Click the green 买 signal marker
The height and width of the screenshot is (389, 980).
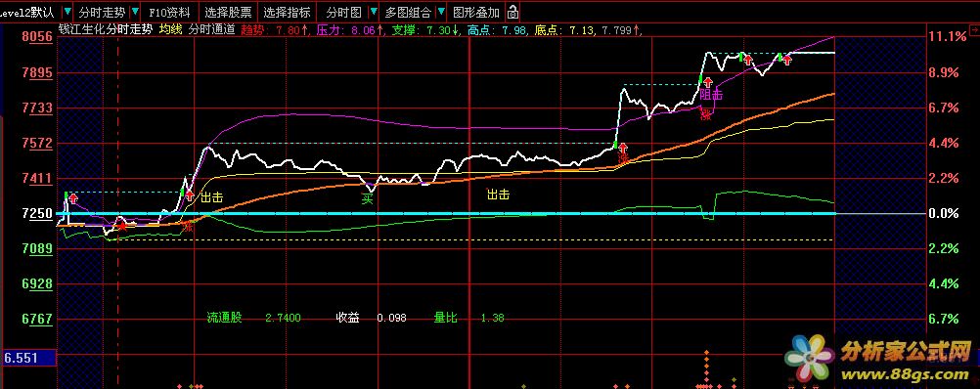pos(368,199)
